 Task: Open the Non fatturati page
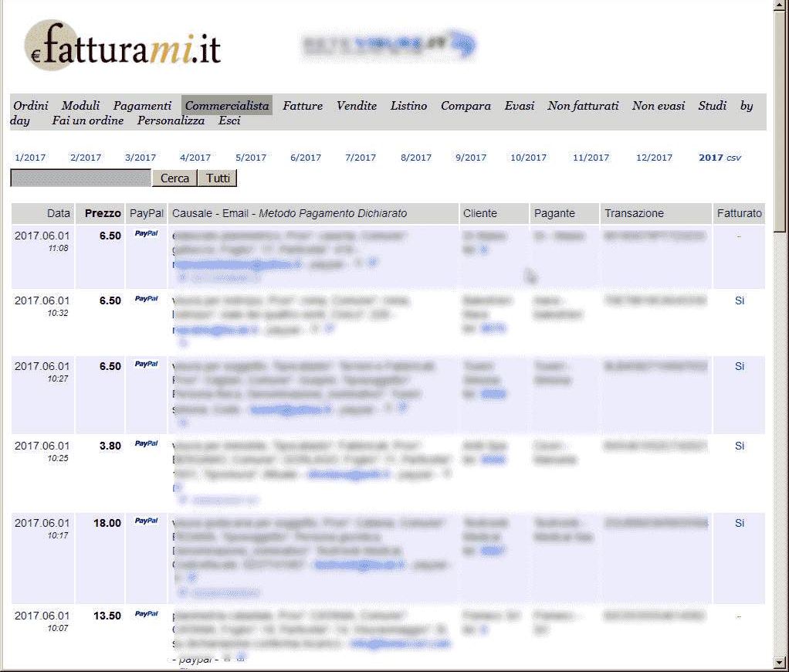pyautogui.click(x=583, y=106)
